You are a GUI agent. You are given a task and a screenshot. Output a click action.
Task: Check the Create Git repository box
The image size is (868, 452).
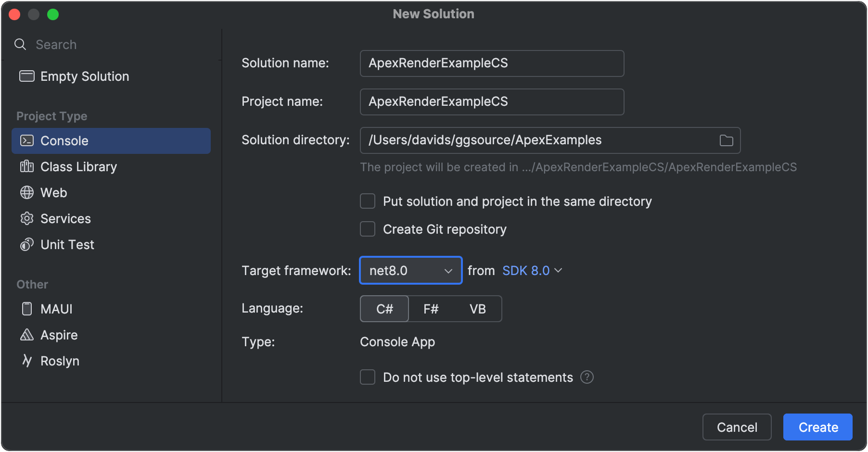[x=368, y=229]
